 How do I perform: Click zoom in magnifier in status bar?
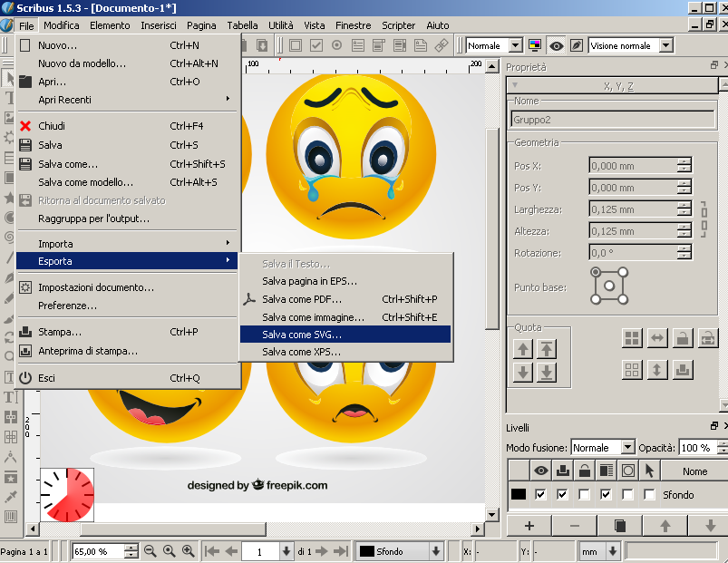point(188,551)
